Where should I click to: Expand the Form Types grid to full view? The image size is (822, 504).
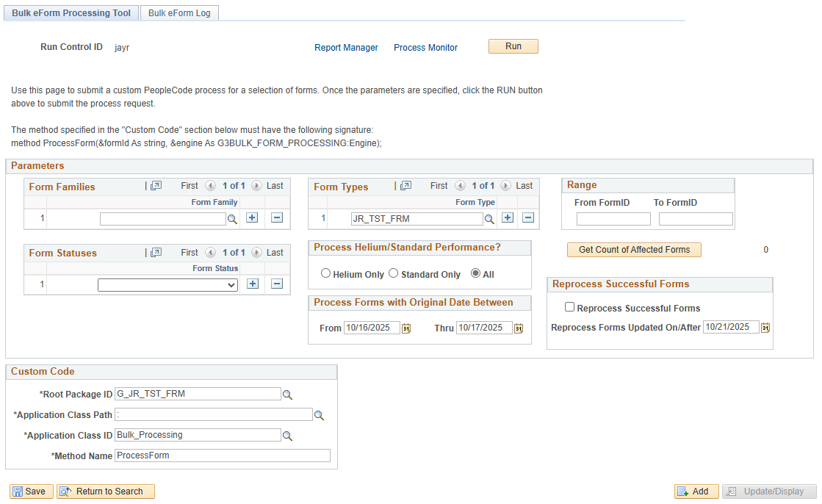405,186
